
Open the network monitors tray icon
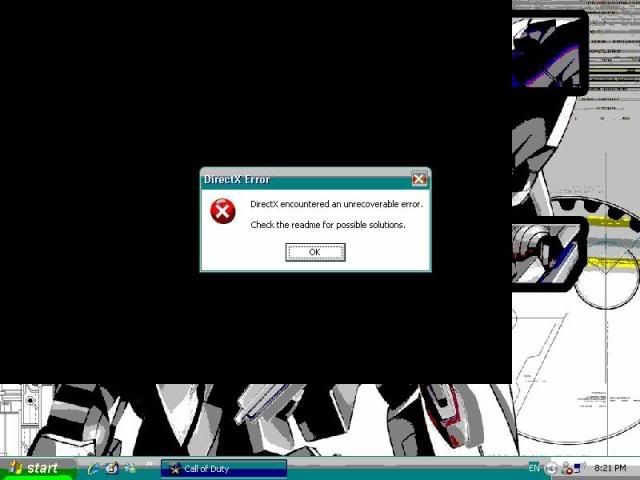click(579, 467)
